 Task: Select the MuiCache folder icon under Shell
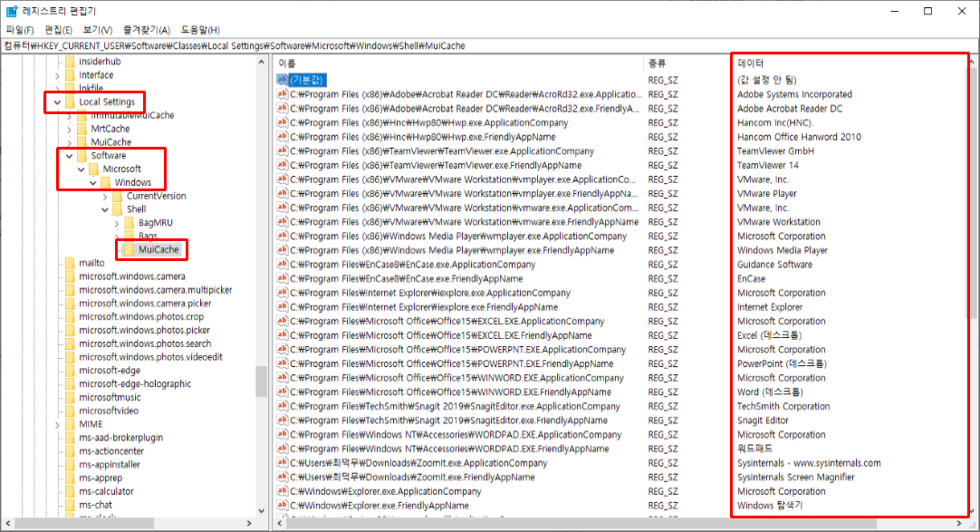tap(129, 249)
